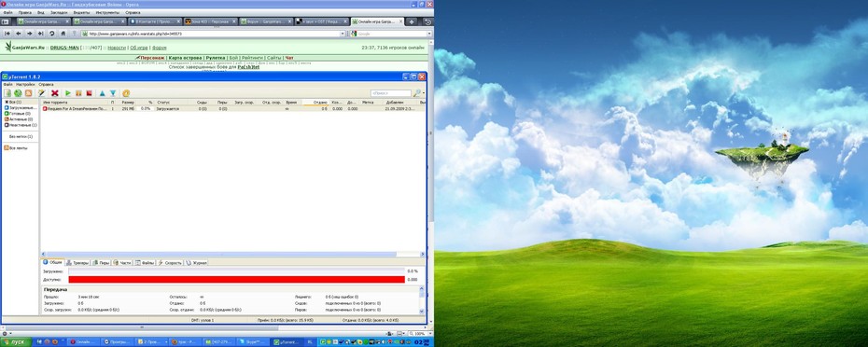
Task: Select the Requiem For A Dream torrent row
Action: pyautogui.click(x=233, y=108)
